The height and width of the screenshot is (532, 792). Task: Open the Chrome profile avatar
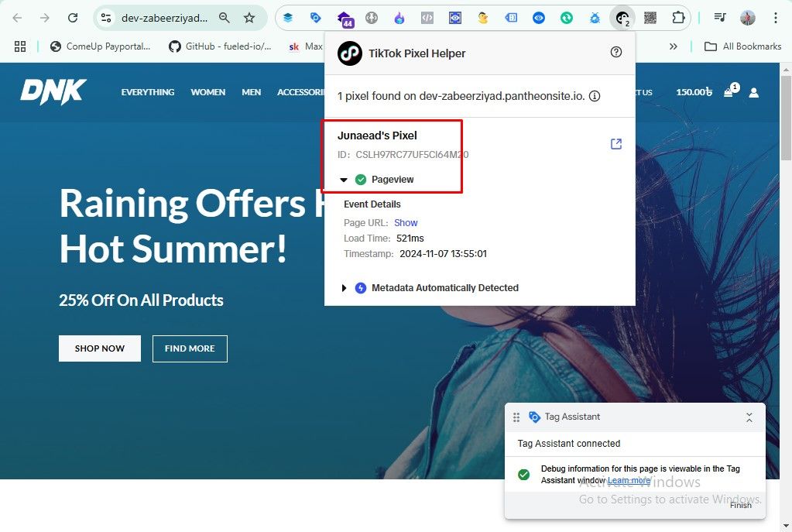point(748,18)
